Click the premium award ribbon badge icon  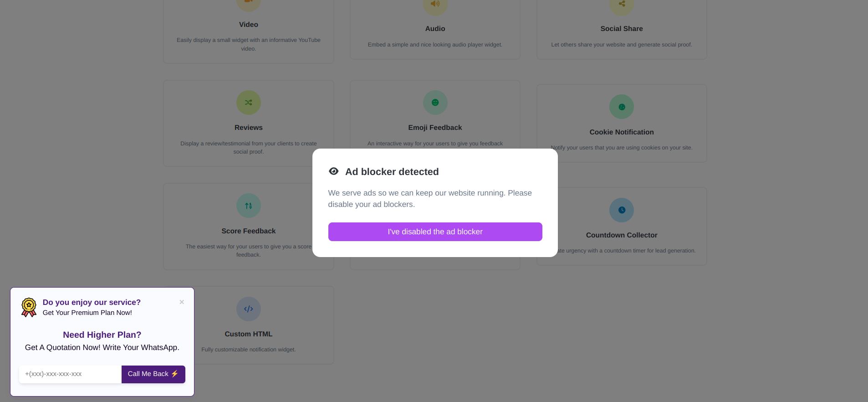[x=29, y=307]
